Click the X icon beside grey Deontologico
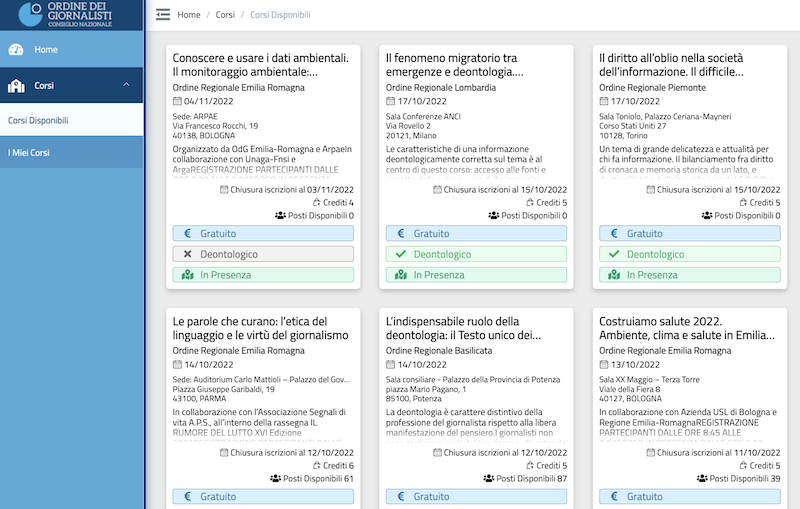Screen dimensions: 800x509 coord(185,254)
